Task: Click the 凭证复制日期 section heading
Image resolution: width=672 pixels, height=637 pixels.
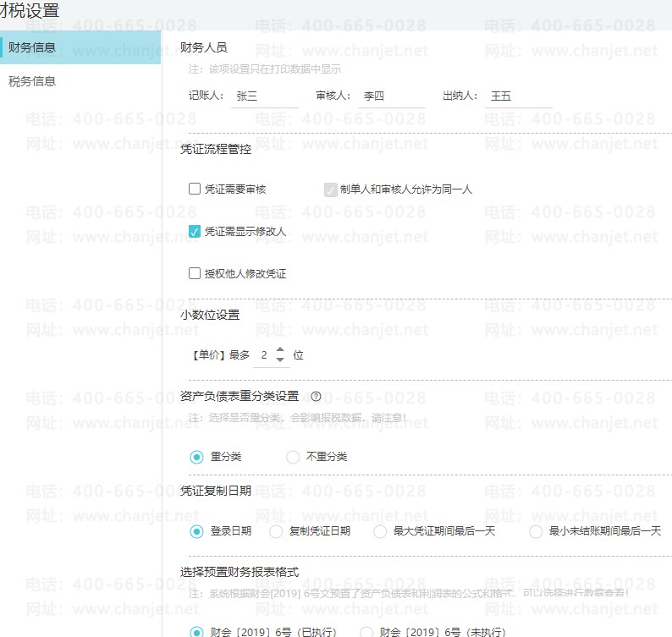Action: click(216, 491)
